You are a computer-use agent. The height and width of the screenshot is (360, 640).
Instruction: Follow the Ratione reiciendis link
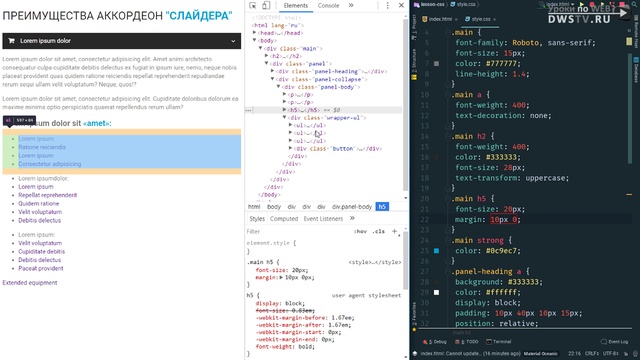[x=42, y=147]
